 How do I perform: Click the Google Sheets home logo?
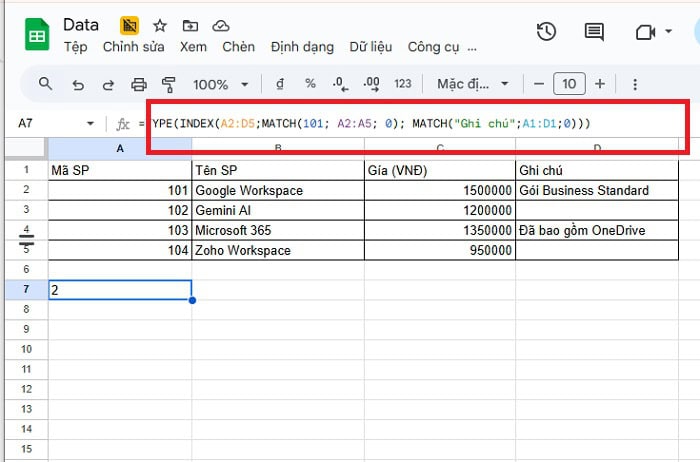point(36,35)
